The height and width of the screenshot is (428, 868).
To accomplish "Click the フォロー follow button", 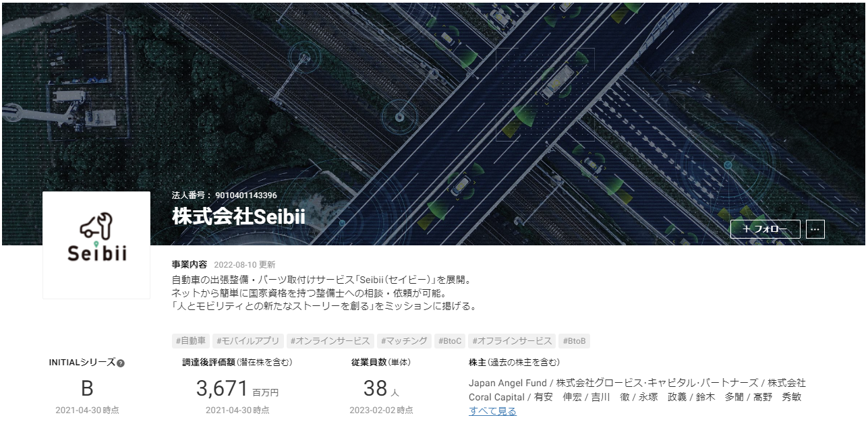I will (x=765, y=229).
